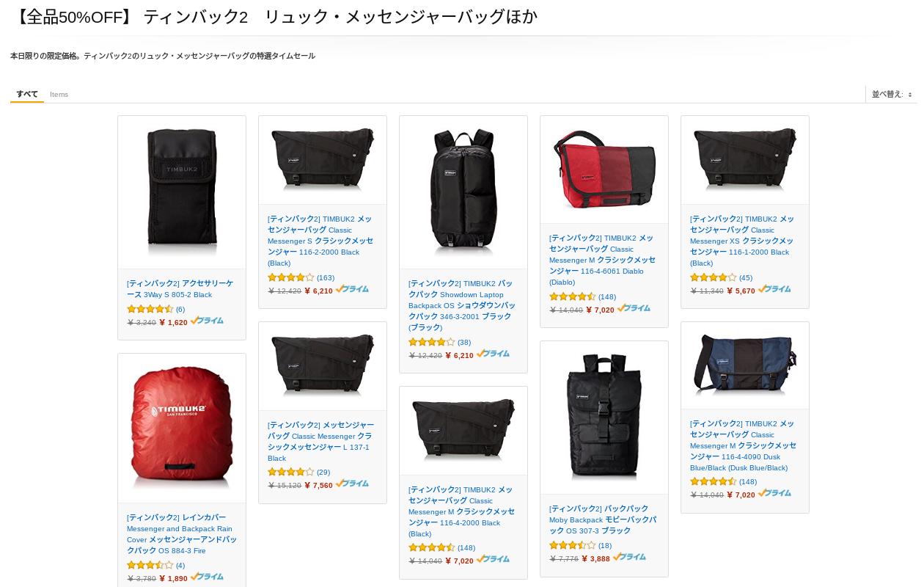Viewport: 924px width, 587px height.
Task: Open the Moby Backpack product image
Action: (x=604, y=418)
